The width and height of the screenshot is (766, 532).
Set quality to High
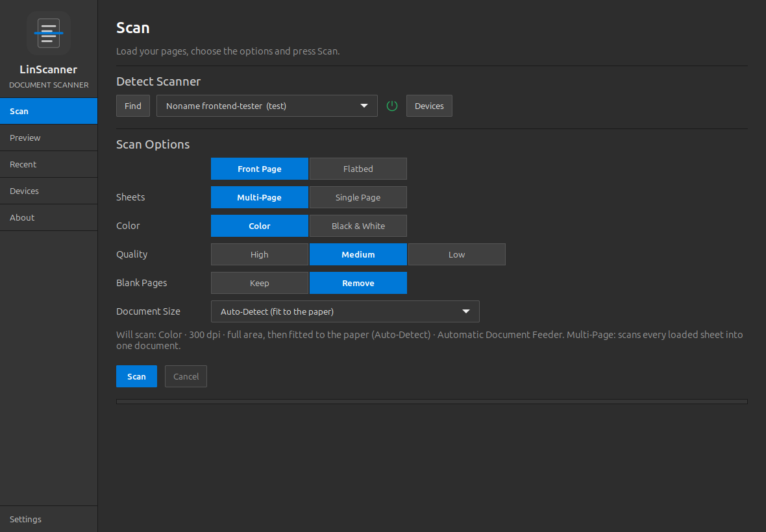point(260,254)
